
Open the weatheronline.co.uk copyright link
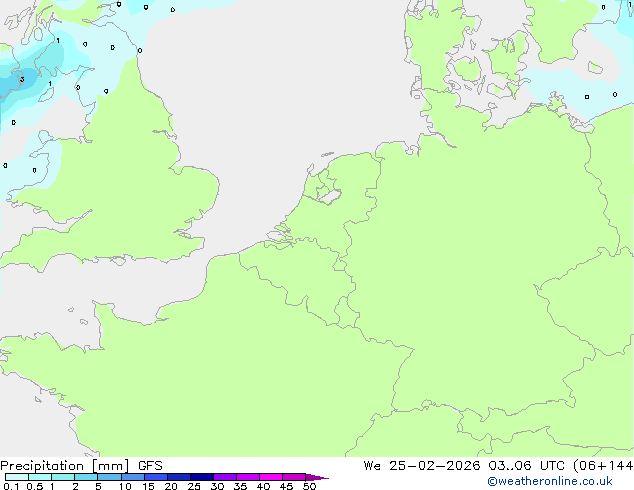tap(550, 481)
